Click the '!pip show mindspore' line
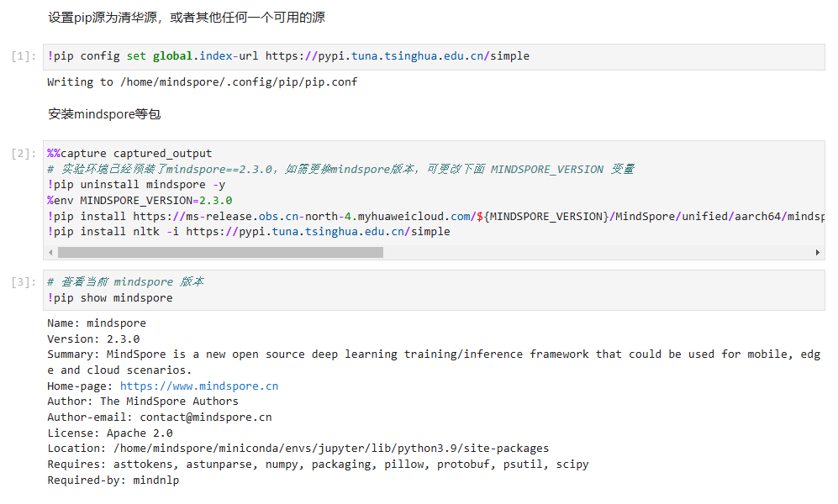The image size is (838, 504). pos(109,298)
